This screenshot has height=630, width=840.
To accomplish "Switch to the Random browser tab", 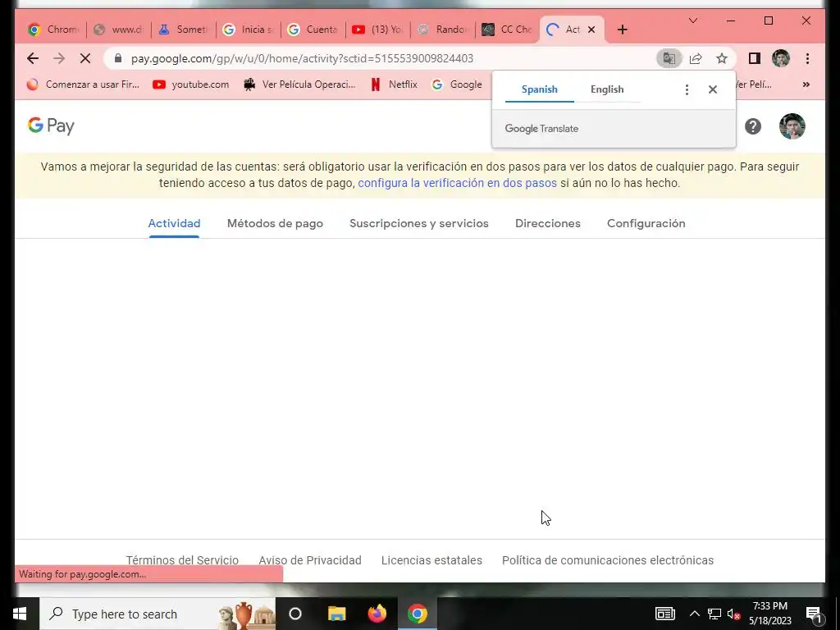I will coord(443,30).
